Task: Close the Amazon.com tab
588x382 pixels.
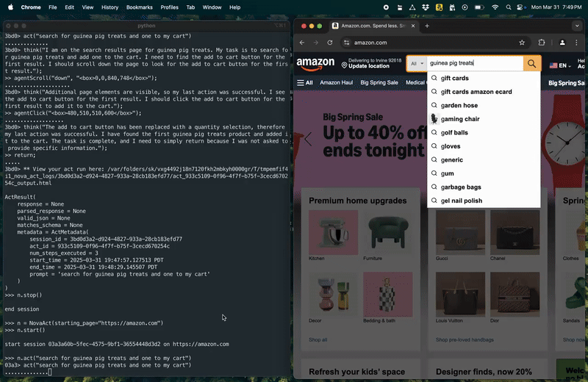Action: (x=413, y=26)
